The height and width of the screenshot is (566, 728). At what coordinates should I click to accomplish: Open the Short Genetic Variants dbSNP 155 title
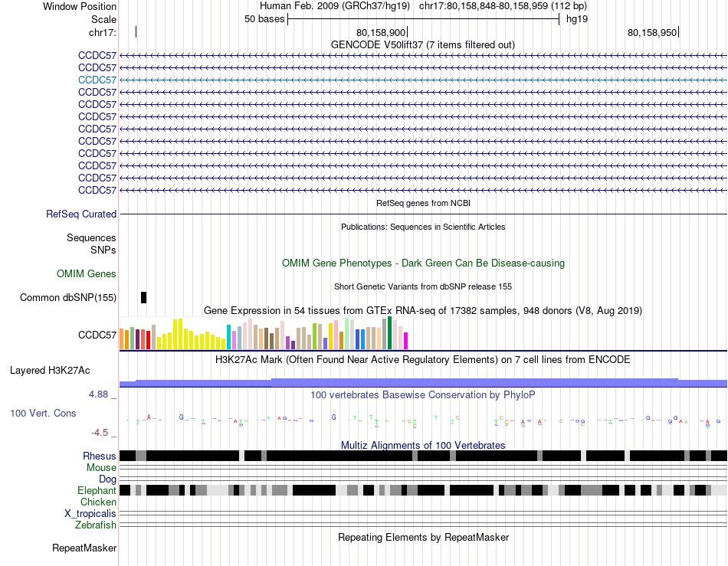423,286
